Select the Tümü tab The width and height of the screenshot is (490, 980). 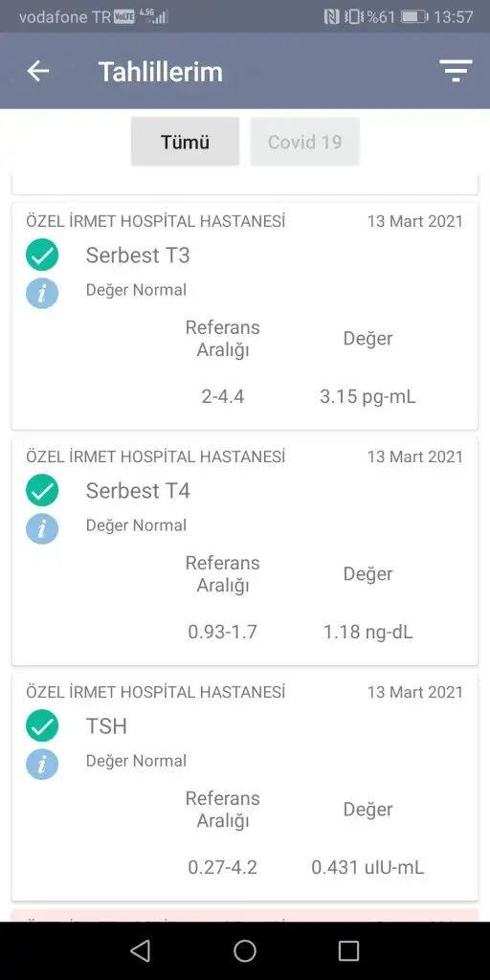coord(185,142)
